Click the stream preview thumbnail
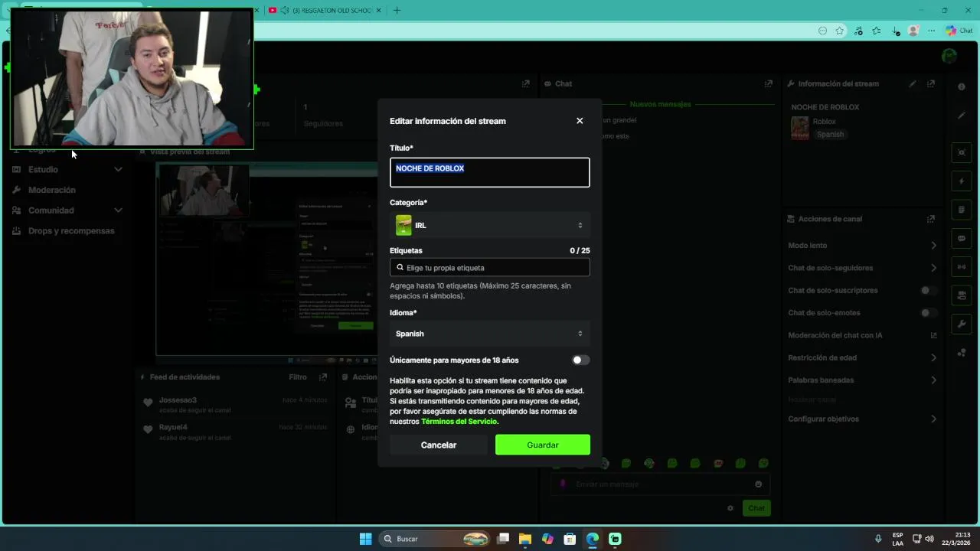The image size is (980, 551). [x=267, y=259]
